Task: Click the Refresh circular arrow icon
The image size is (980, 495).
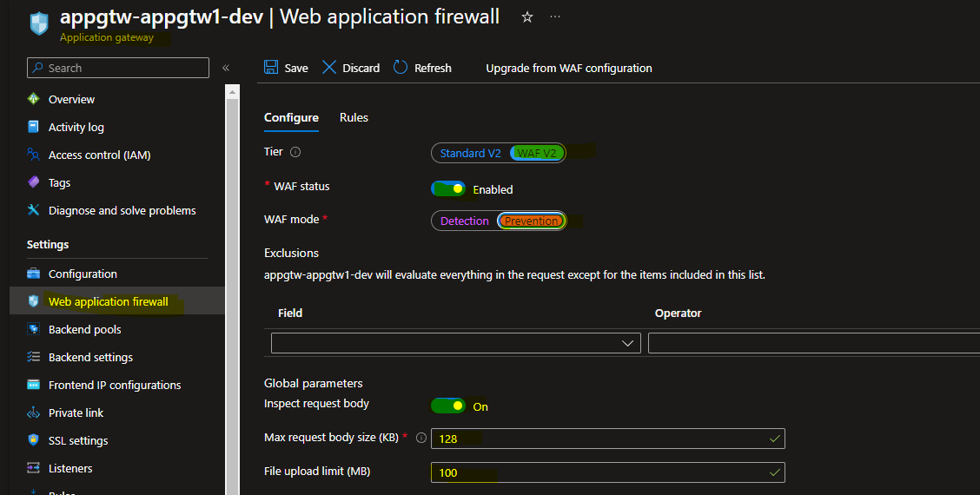Action: tap(401, 67)
